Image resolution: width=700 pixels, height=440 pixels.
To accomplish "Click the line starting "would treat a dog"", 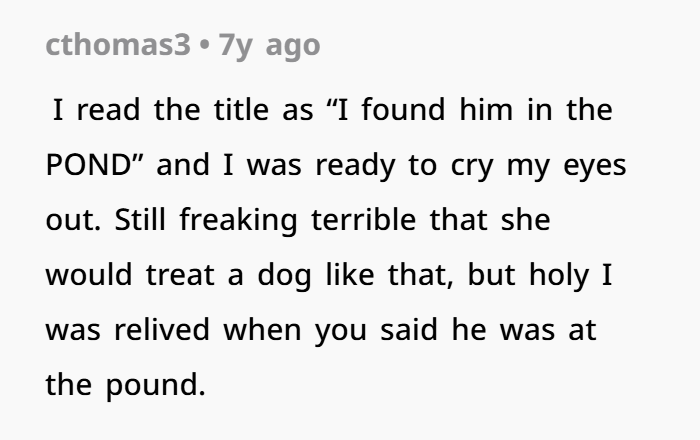I will [x=329, y=274].
